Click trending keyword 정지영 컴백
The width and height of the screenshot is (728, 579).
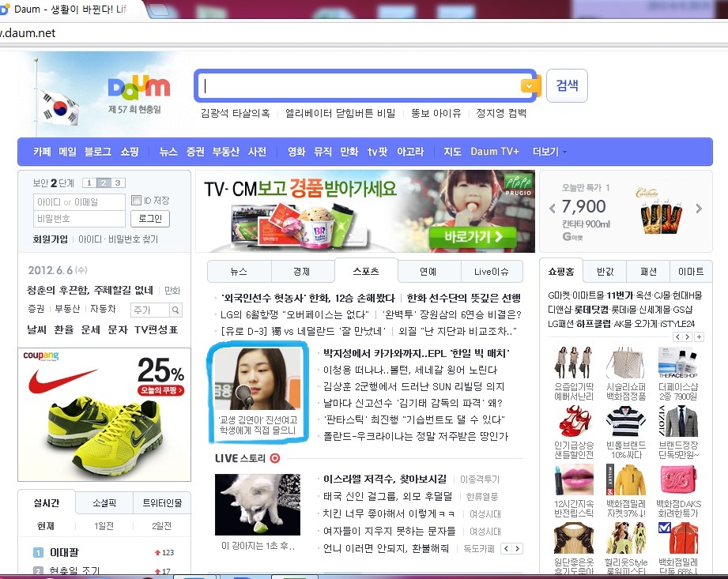pyautogui.click(x=501, y=113)
